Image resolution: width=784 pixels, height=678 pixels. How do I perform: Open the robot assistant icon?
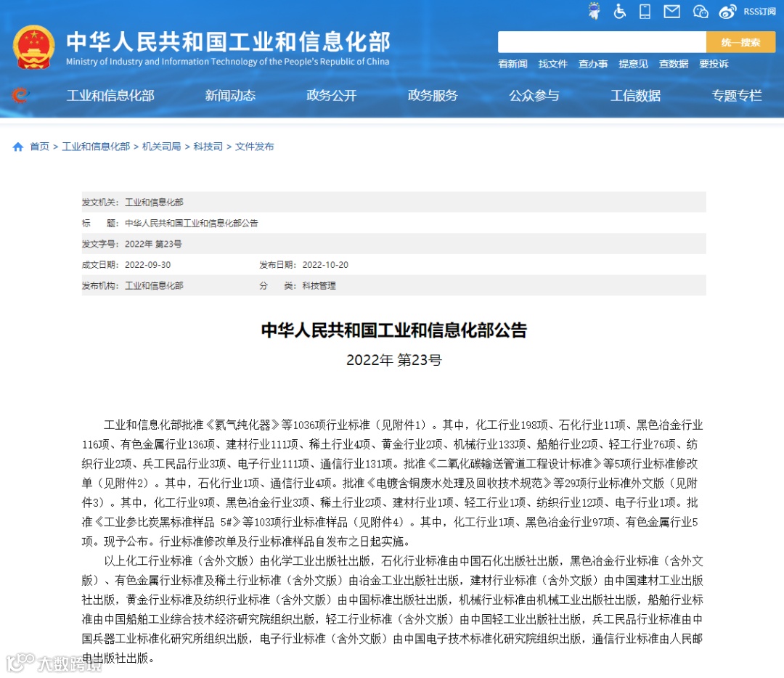pyautogui.click(x=594, y=10)
